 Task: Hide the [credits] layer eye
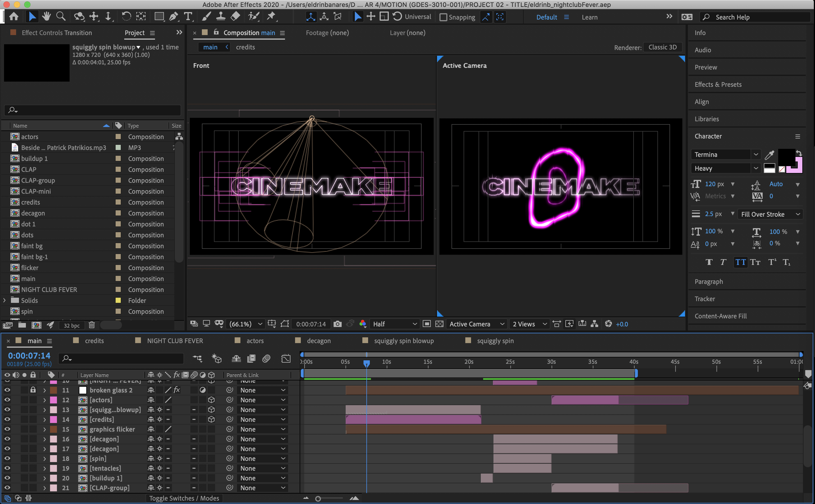click(x=7, y=419)
